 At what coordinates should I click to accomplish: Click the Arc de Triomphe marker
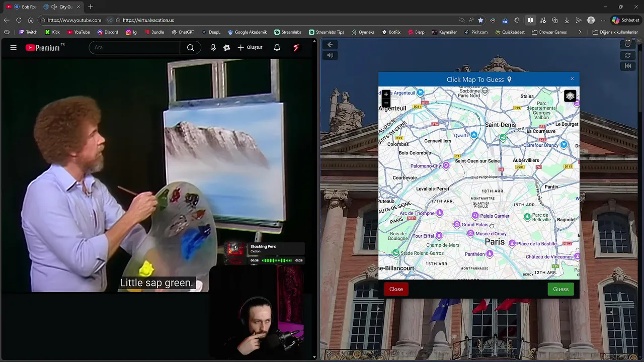click(440, 213)
